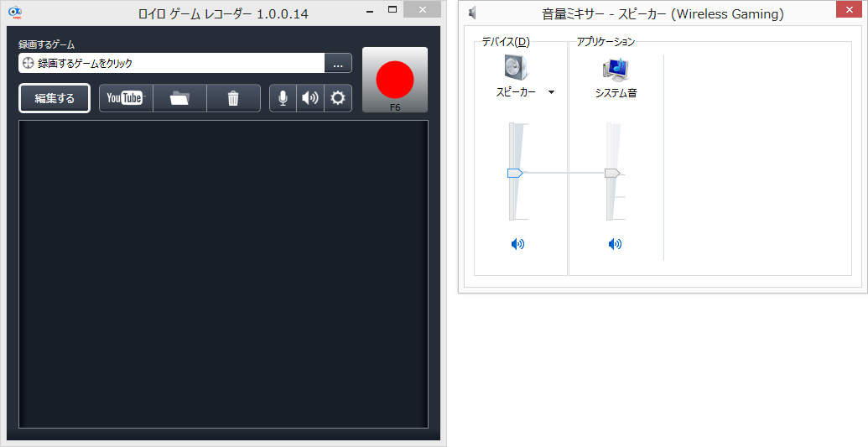Click the crosshair target icon in game field

[x=29, y=63]
